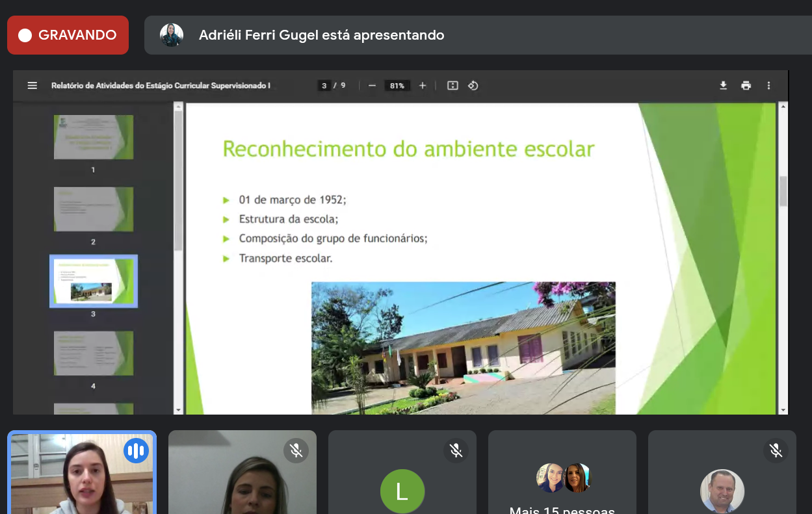Click scroll up arrow of document scrollbar
This screenshot has height=514, width=812.
pyautogui.click(x=783, y=107)
